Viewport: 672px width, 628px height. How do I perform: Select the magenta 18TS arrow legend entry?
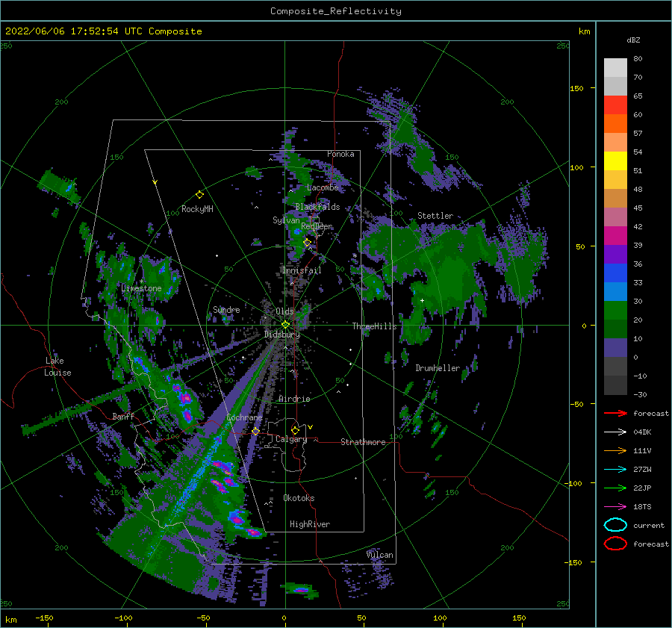coord(615,506)
